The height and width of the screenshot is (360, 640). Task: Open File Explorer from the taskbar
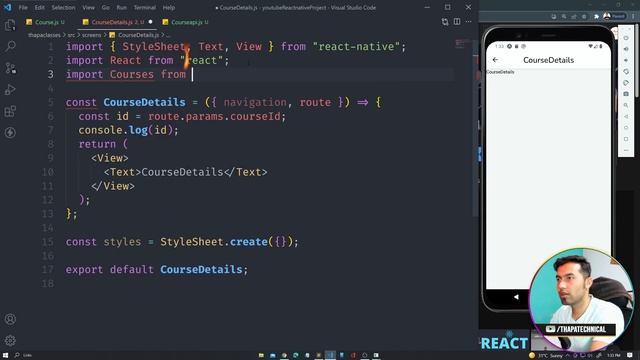click(x=261, y=355)
